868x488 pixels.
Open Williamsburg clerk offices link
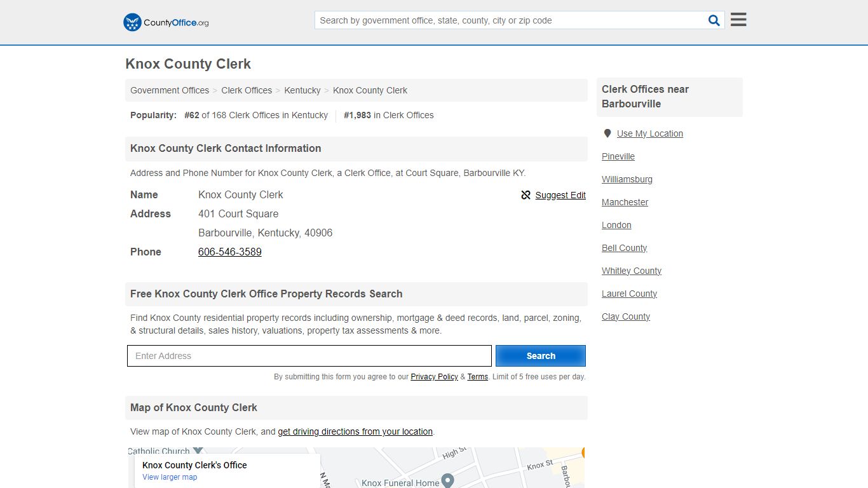pyautogui.click(x=627, y=179)
